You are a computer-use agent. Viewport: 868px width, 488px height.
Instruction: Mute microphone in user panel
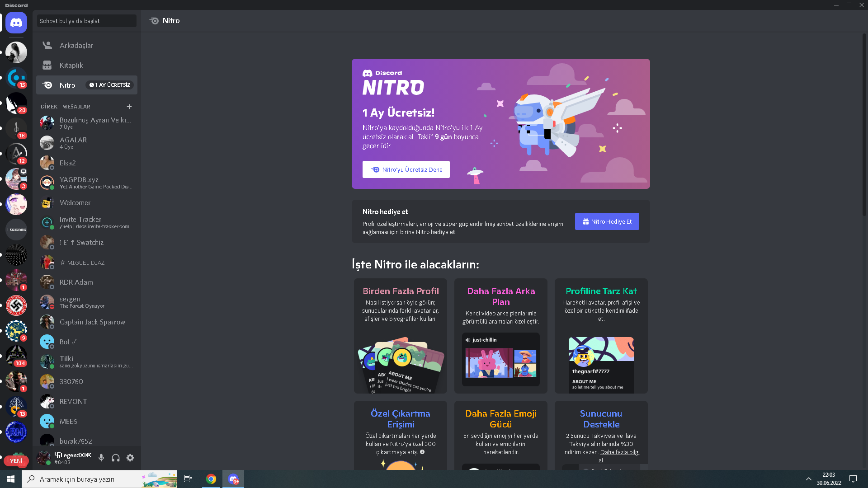(101, 458)
